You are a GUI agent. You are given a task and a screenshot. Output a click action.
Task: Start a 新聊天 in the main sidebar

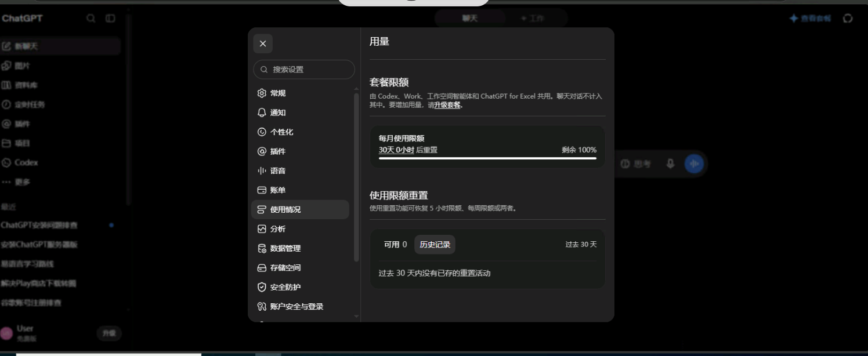point(60,46)
